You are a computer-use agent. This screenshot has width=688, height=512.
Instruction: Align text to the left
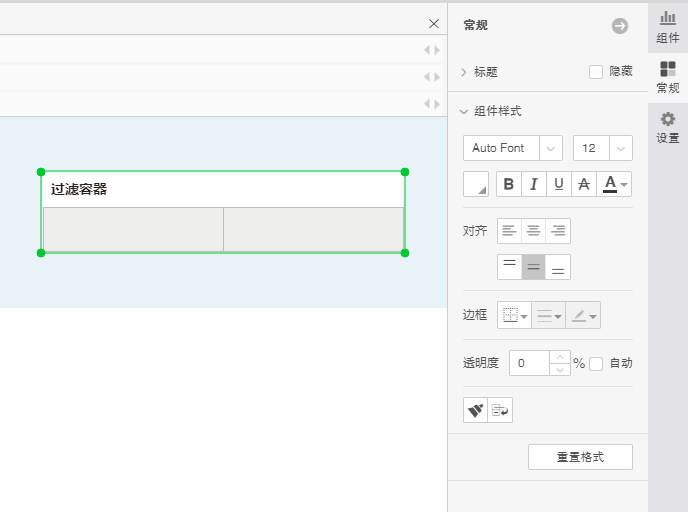coord(509,231)
